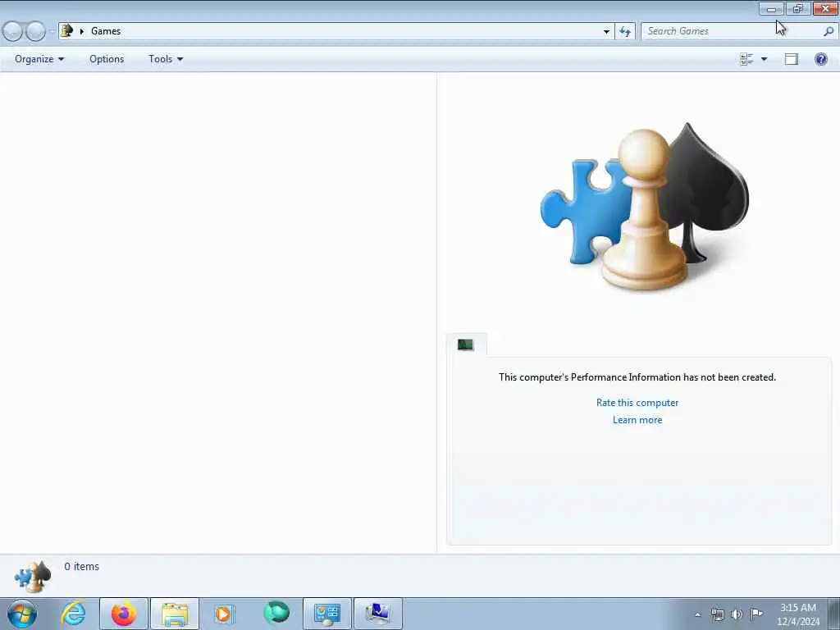
Task: Click the Forward navigation arrow
Action: pyautogui.click(x=35, y=31)
